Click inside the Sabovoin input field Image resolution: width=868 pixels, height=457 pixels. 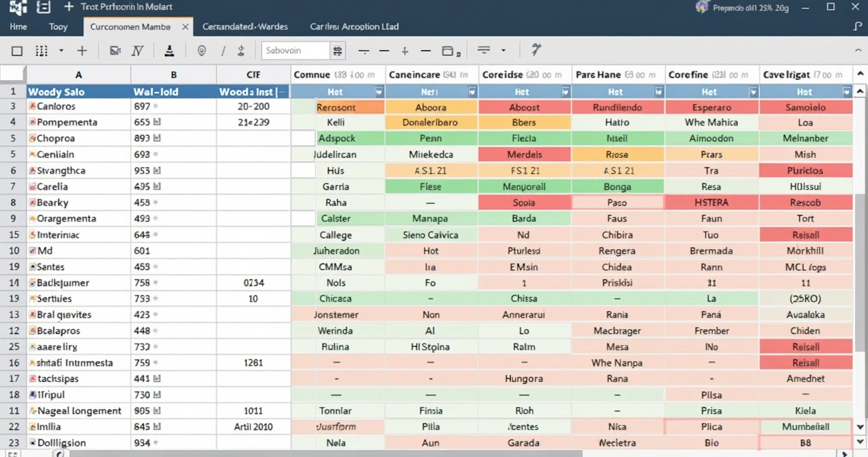click(x=296, y=50)
